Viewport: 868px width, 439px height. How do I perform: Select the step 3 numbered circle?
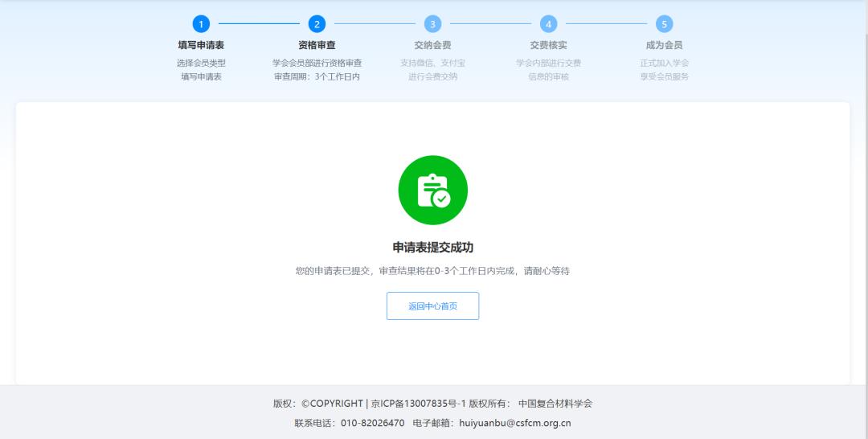[x=432, y=24]
